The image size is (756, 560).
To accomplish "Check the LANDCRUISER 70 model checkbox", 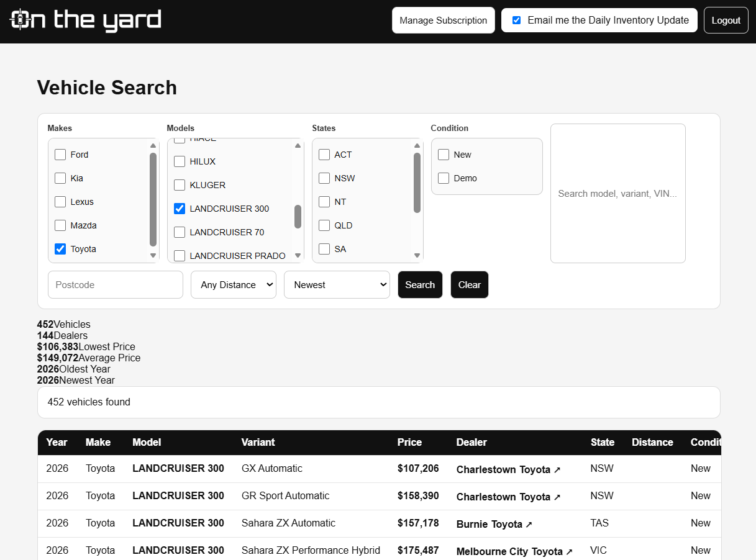I will click(x=180, y=232).
